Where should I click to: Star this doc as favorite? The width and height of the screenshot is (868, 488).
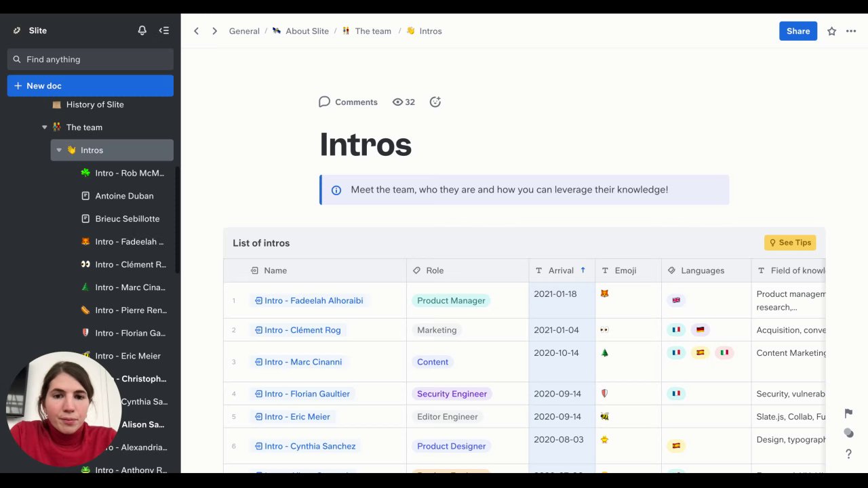pyautogui.click(x=831, y=31)
